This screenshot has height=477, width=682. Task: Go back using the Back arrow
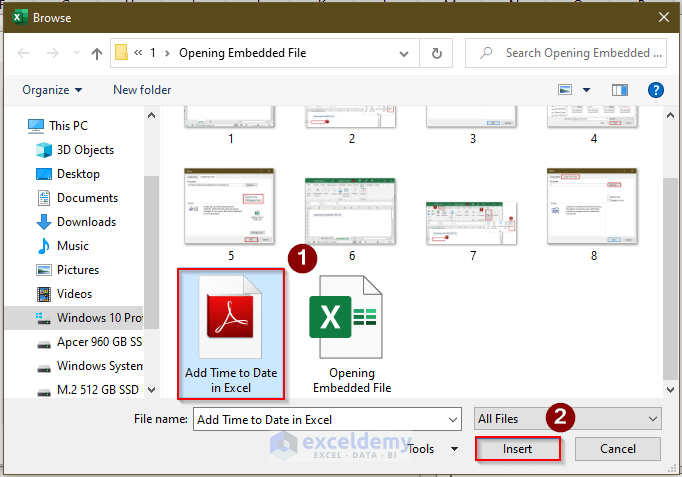click(23, 53)
